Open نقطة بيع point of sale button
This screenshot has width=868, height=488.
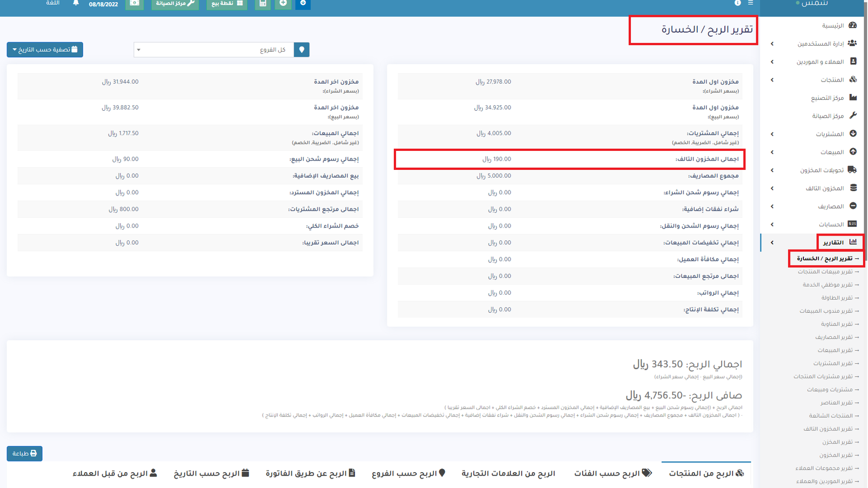(x=227, y=4)
